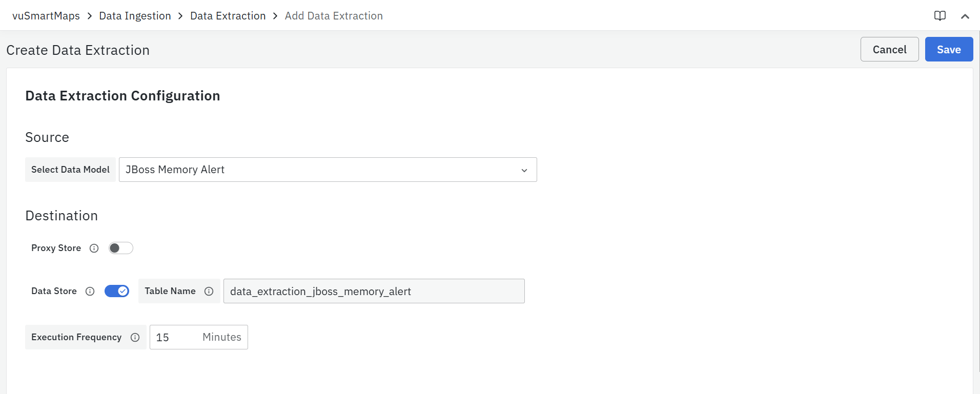Disable the Data Store toggle
This screenshot has width=980, height=394.
click(117, 292)
